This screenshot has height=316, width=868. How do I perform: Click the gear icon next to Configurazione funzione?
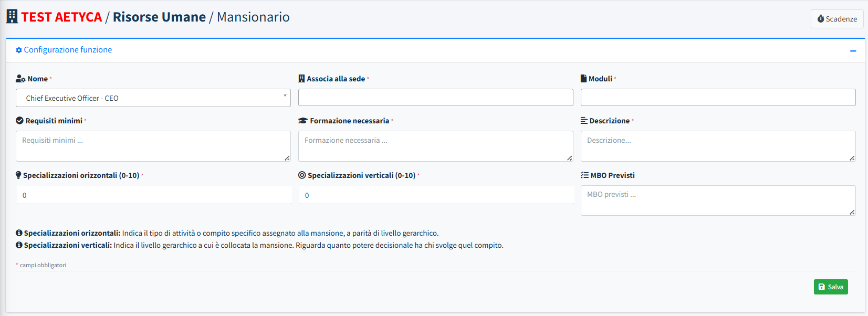pos(19,50)
